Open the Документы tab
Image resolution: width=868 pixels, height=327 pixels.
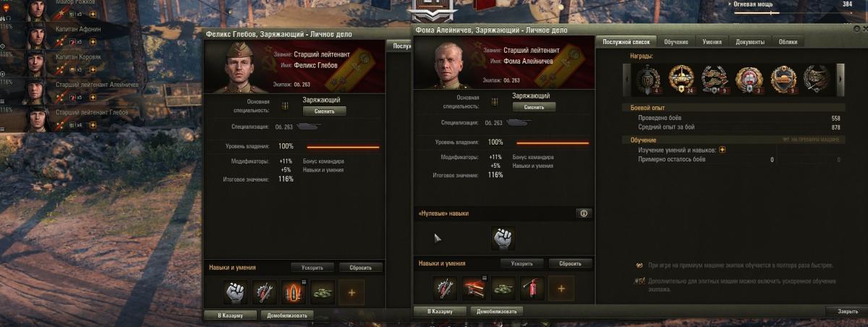(750, 42)
